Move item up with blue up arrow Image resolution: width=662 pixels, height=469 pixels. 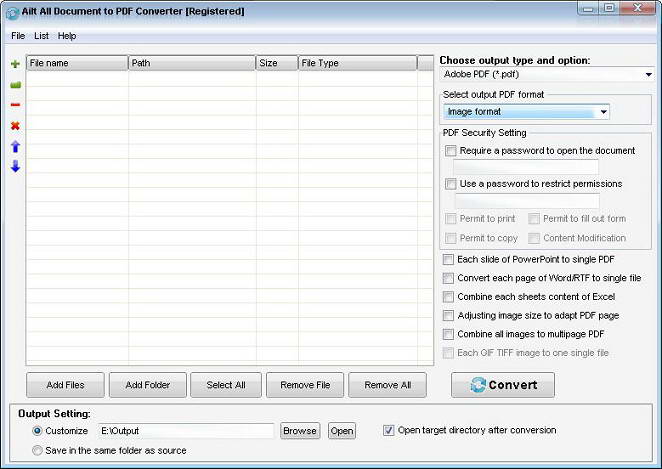(15, 146)
